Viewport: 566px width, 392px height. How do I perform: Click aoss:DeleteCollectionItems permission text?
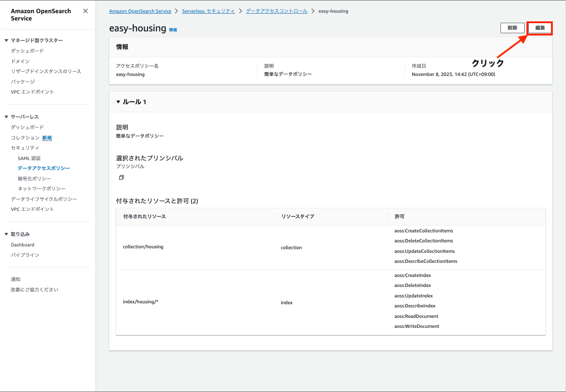coord(424,241)
